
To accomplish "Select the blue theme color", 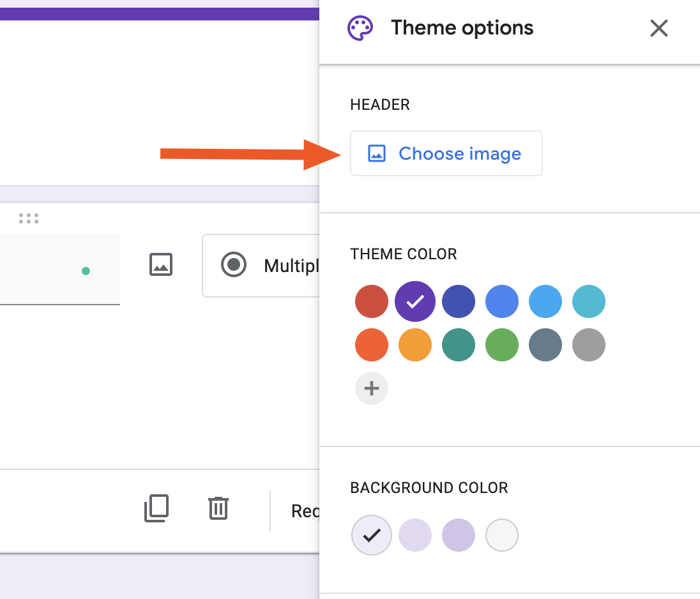I will pos(502,301).
